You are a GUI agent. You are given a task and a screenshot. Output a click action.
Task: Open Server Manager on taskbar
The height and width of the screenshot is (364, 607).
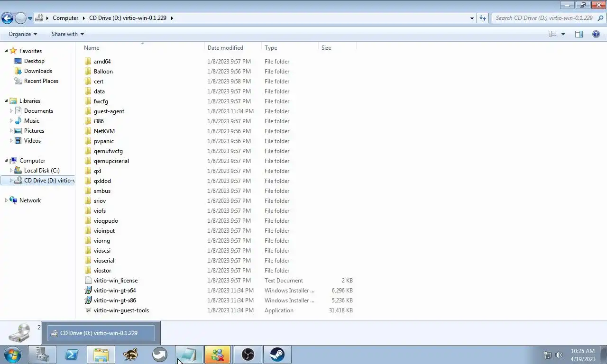click(x=42, y=355)
